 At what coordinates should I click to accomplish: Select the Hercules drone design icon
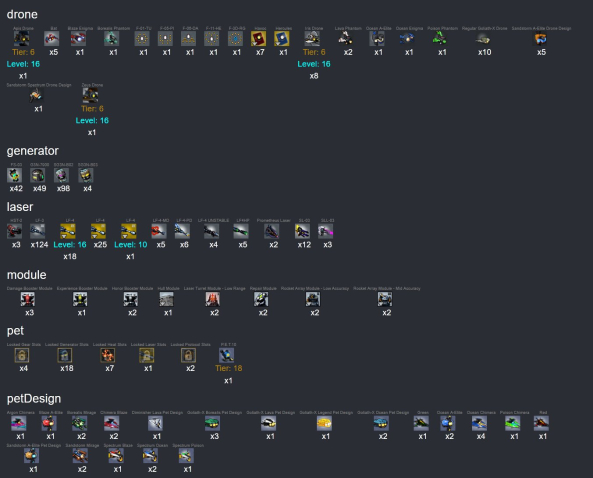point(282,39)
